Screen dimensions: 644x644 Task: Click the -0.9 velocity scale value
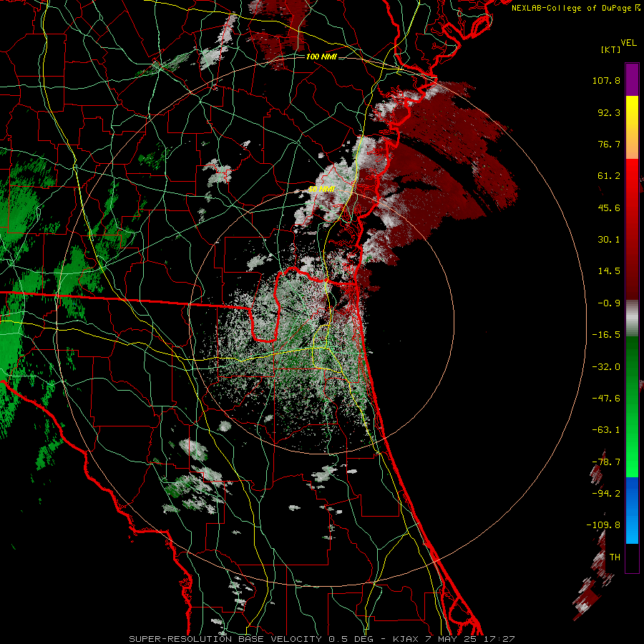[x=609, y=303]
